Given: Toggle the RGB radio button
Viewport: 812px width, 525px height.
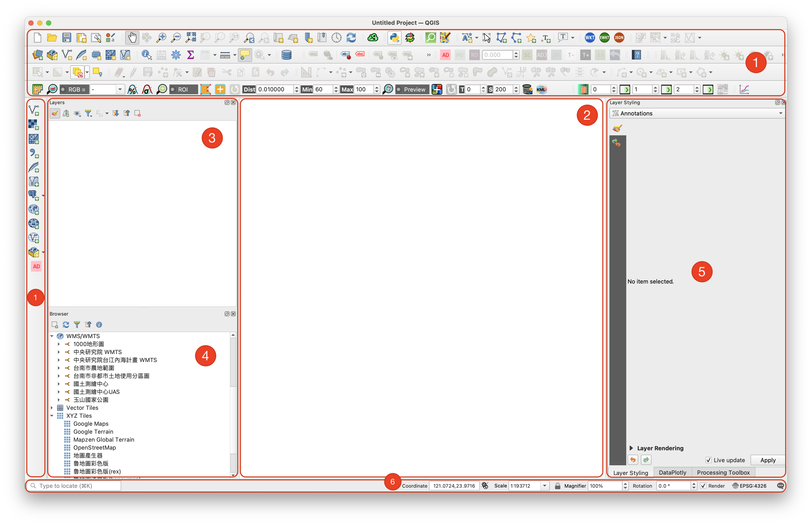Looking at the screenshot, I should coord(63,89).
